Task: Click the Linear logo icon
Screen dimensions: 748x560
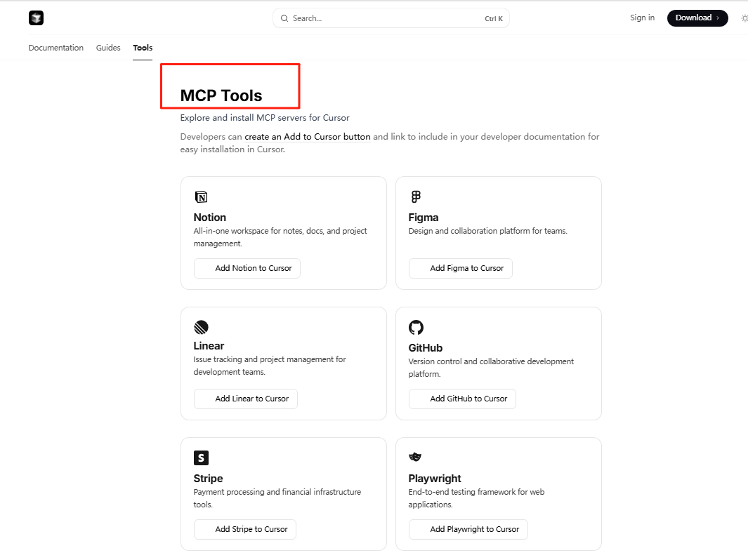Action: [202, 327]
